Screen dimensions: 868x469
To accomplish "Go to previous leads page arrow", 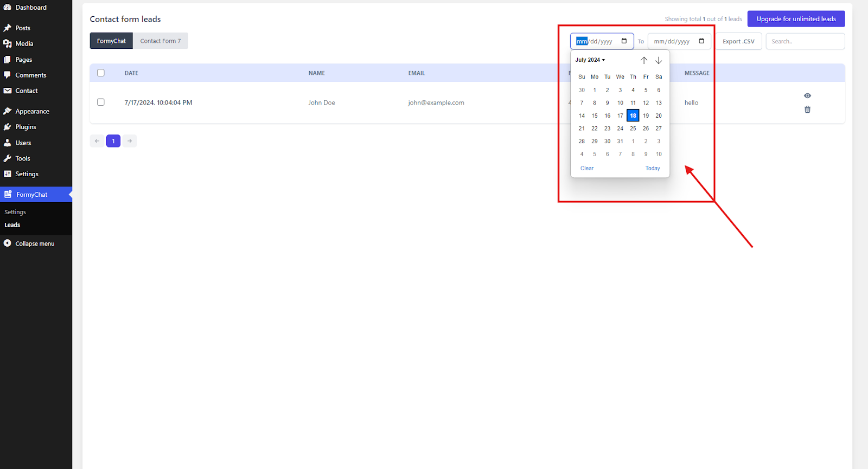I will [x=97, y=142].
